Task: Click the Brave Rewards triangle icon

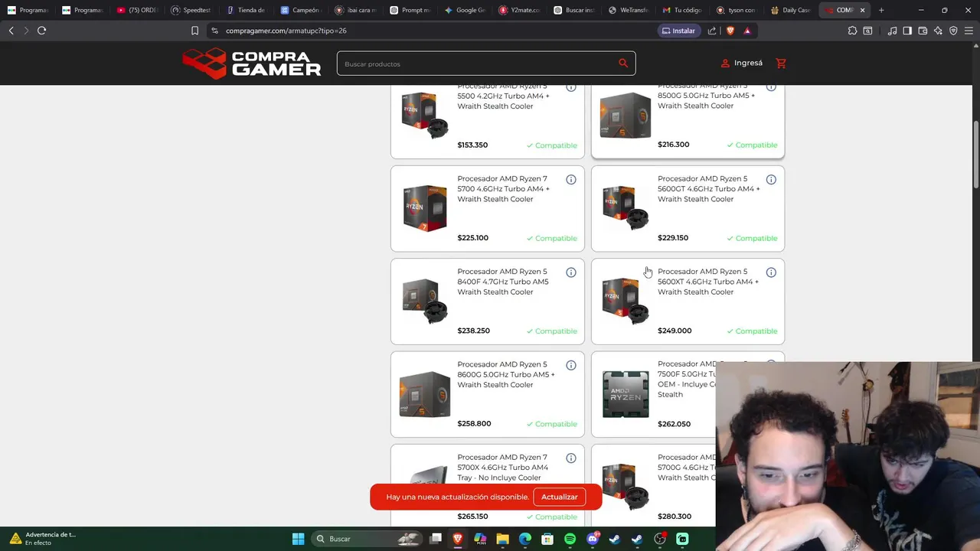Action: [x=747, y=31]
